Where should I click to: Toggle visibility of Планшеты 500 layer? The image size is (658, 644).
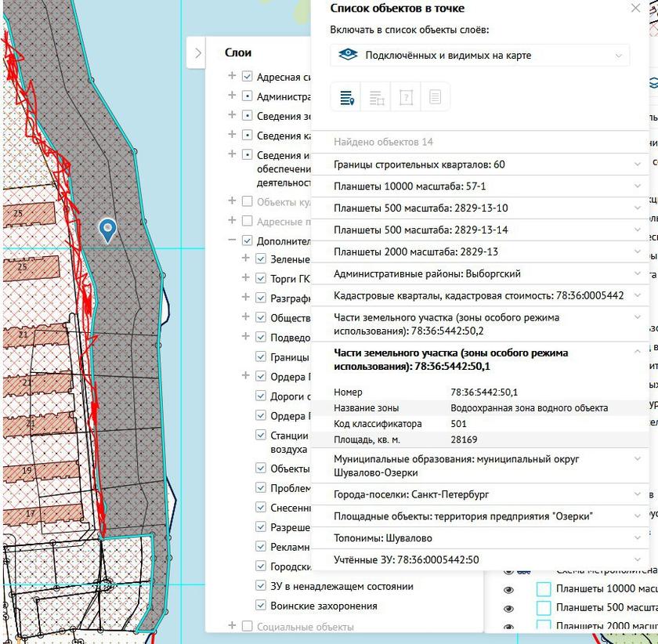(x=508, y=609)
